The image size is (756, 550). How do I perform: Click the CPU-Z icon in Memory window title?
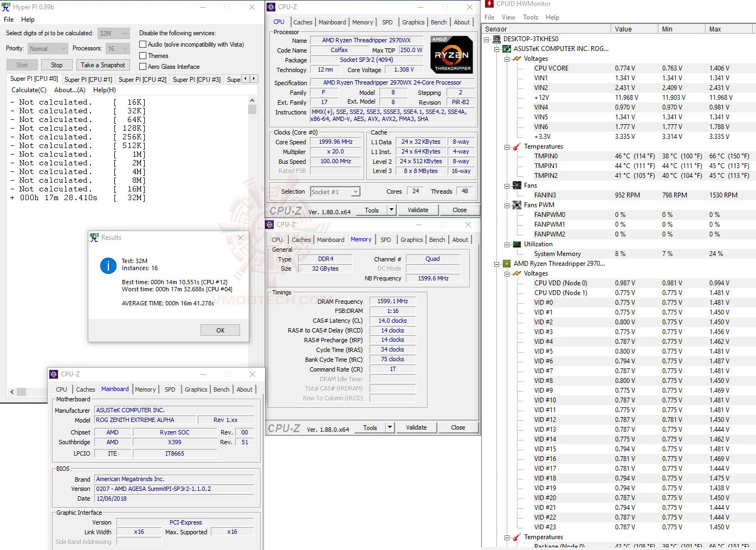(x=269, y=224)
